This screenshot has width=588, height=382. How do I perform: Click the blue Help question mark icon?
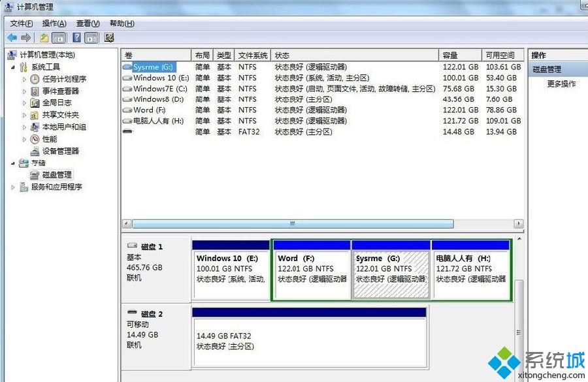coord(77,37)
